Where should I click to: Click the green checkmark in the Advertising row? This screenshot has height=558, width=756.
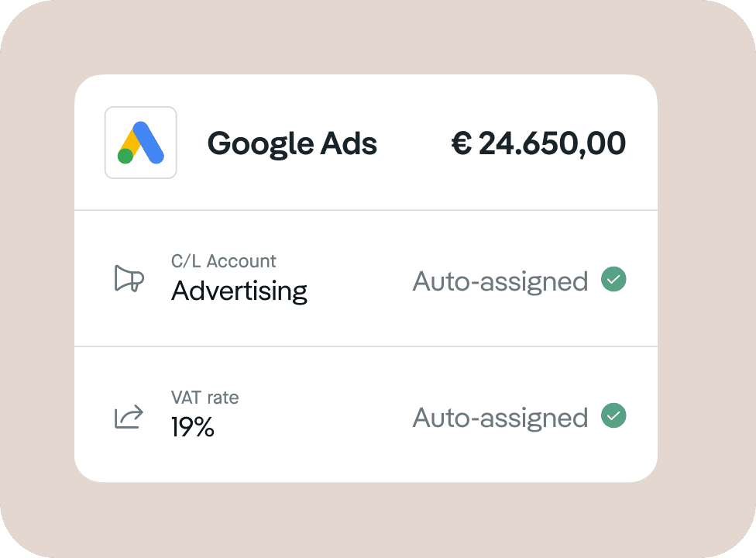(613, 279)
